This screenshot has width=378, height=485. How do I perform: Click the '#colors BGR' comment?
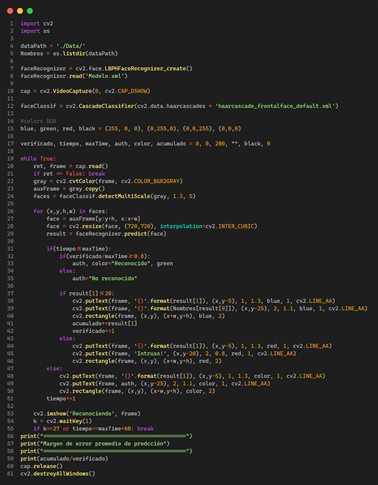[x=38, y=121]
